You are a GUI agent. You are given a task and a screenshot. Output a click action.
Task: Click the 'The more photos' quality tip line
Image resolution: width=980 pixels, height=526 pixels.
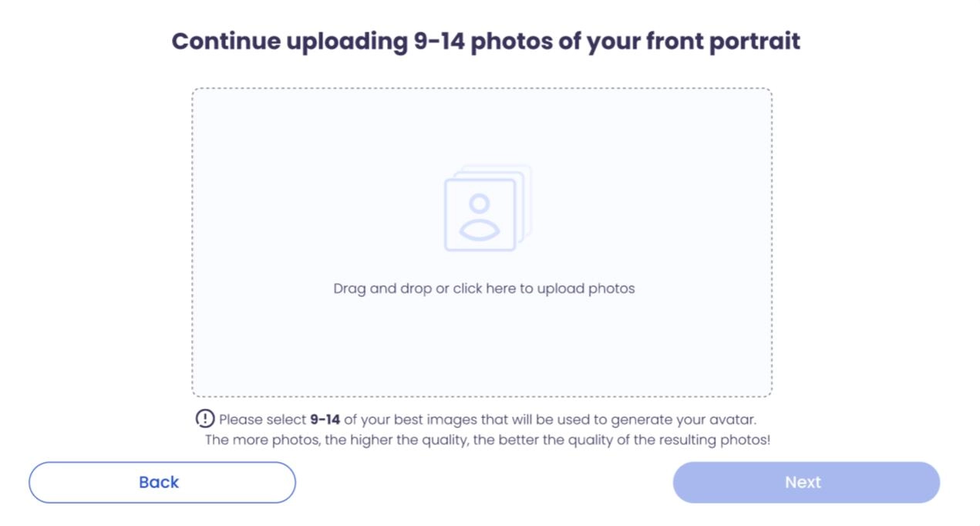pos(487,440)
